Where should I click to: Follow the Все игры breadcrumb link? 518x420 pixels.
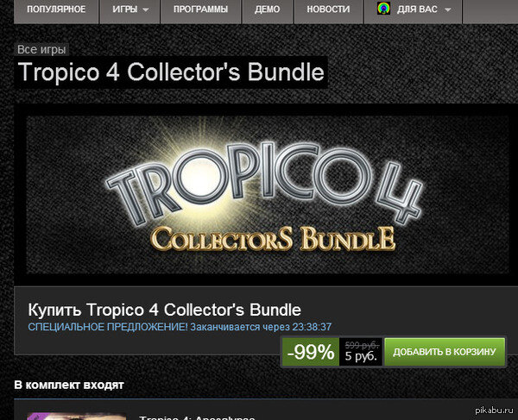coord(41,49)
